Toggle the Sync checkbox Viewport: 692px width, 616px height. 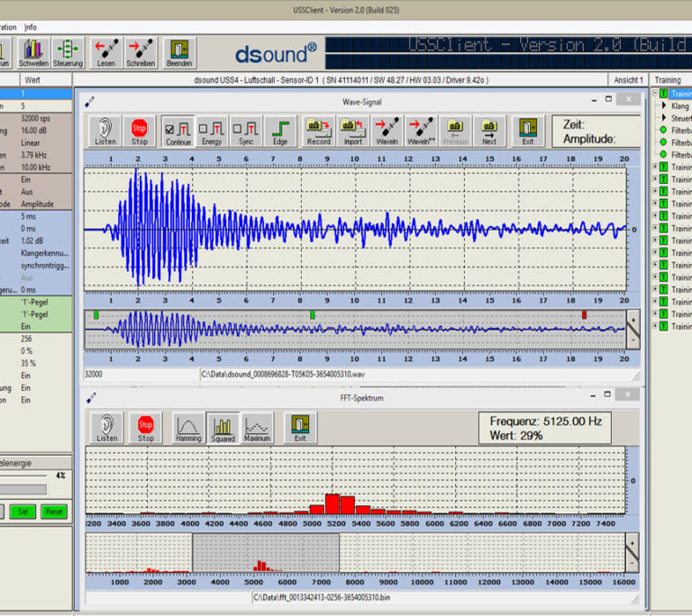pyautogui.click(x=237, y=129)
